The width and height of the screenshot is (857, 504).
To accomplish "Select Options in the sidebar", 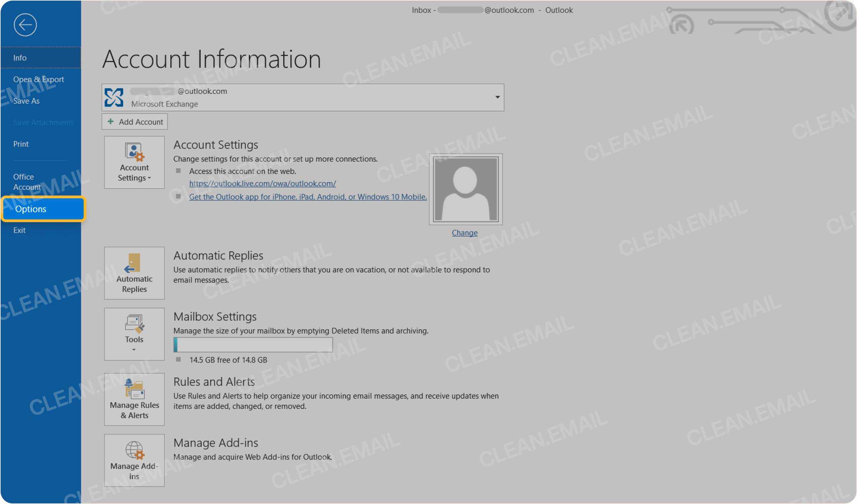I will (31, 209).
